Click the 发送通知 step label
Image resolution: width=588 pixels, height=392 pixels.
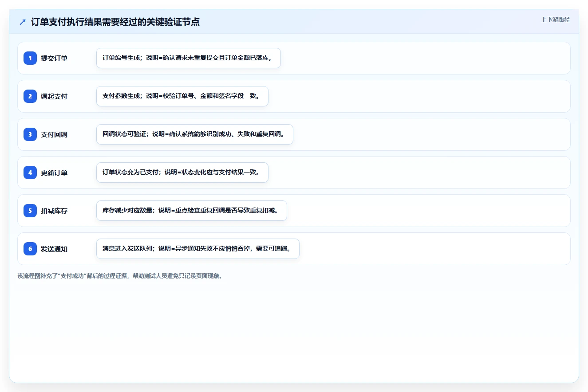coord(54,249)
